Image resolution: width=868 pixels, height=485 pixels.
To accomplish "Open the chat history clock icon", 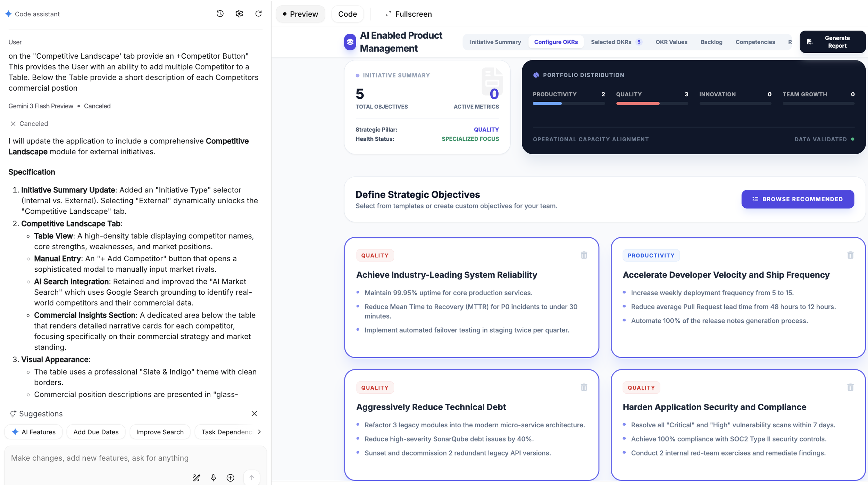I will coord(220,14).
